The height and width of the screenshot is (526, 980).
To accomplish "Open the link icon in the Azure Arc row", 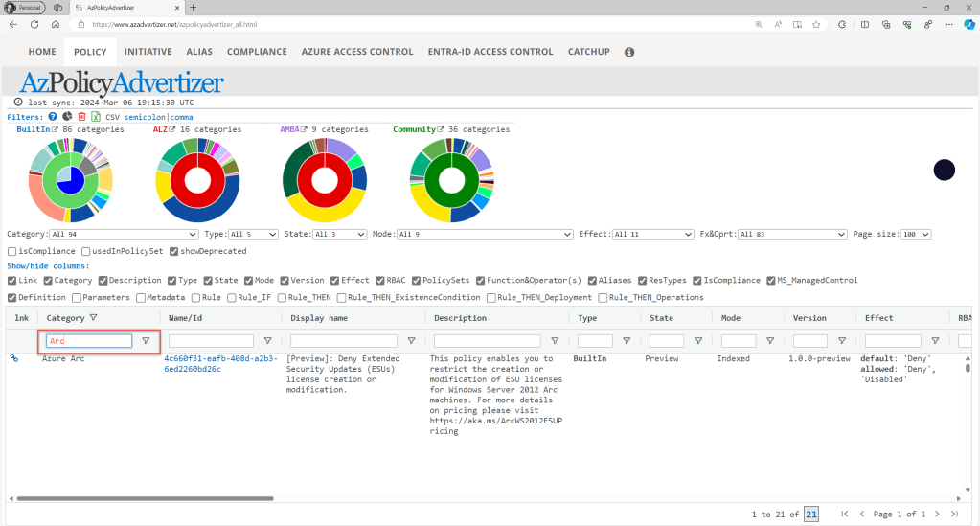I will click(14, 358).
